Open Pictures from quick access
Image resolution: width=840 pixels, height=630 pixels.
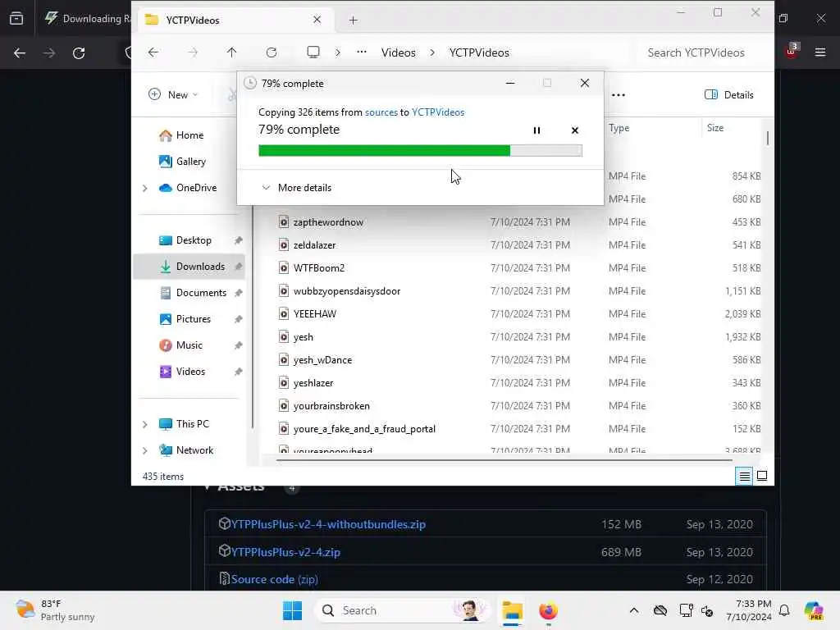tap(185, 319)
